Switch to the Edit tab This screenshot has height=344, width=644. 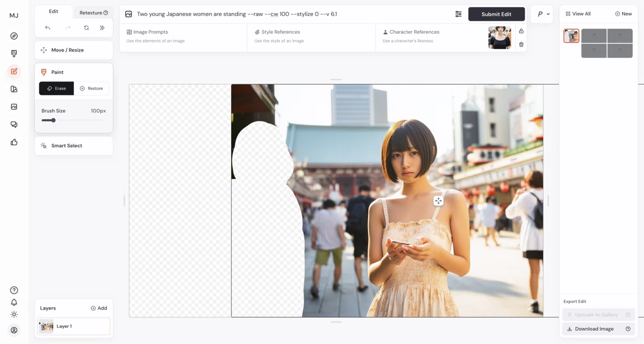coord(54,12)
